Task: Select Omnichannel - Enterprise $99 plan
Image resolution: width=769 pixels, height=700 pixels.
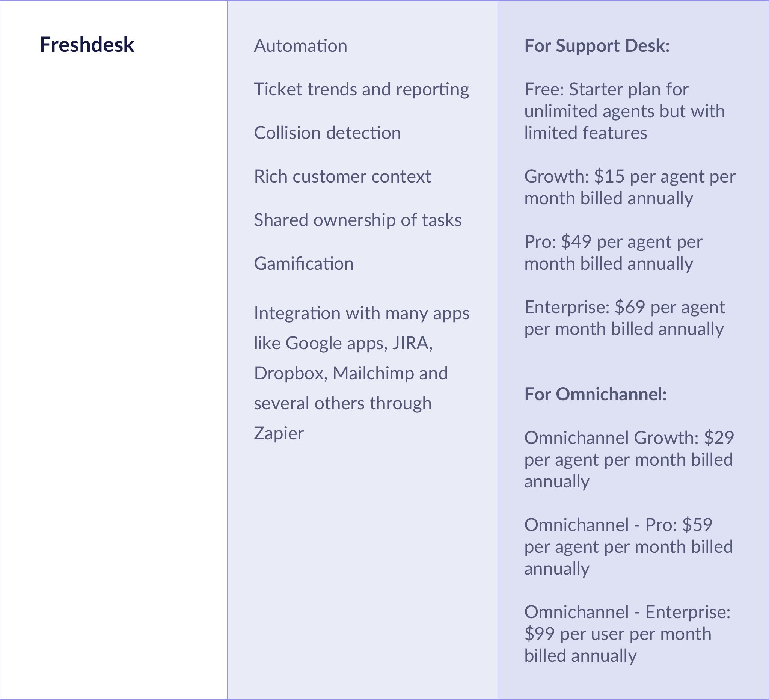Action: pos(627,634)
